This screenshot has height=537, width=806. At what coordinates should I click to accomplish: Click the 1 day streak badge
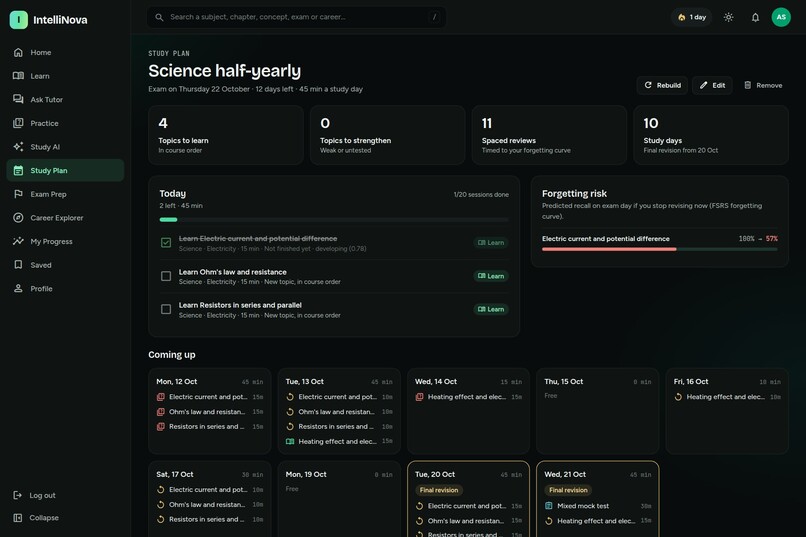(691, 17)
